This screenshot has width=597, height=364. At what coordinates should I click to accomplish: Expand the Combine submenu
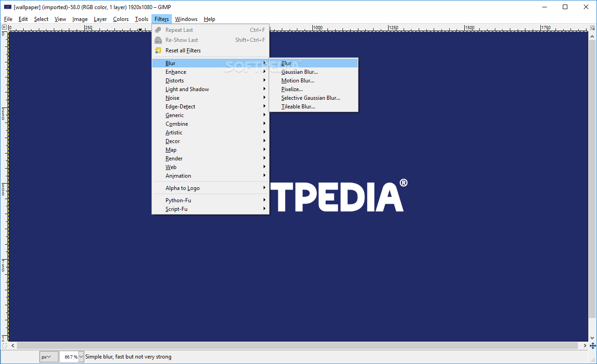tap(210, 124)
